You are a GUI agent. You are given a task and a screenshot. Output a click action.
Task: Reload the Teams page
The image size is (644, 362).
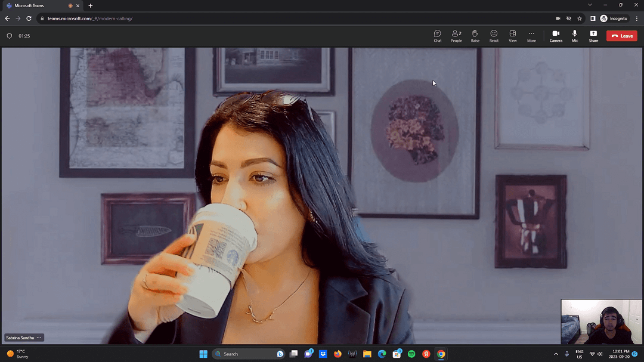[29, 18]
